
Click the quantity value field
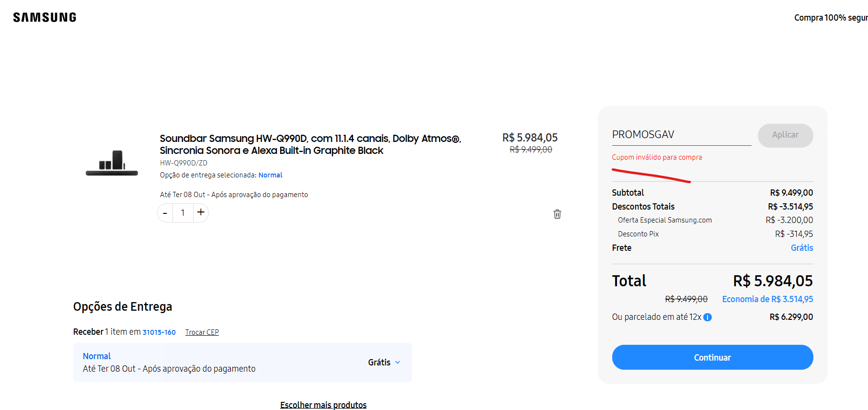[183, 213]
